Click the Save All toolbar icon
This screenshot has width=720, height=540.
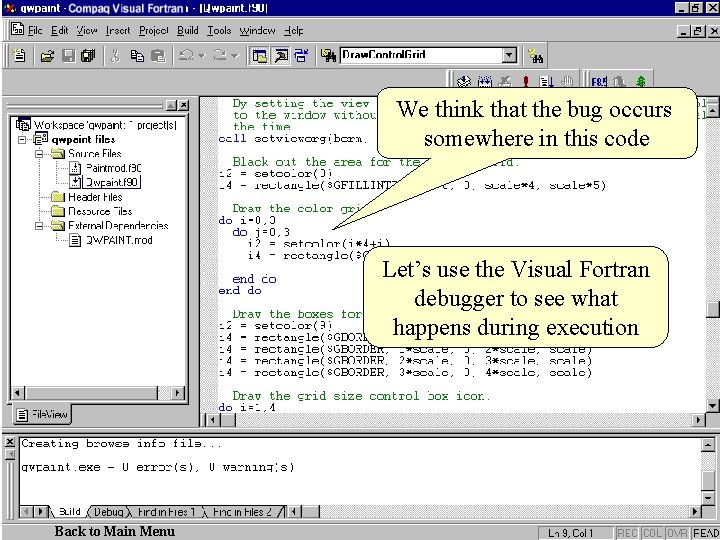tap(88, 56)
